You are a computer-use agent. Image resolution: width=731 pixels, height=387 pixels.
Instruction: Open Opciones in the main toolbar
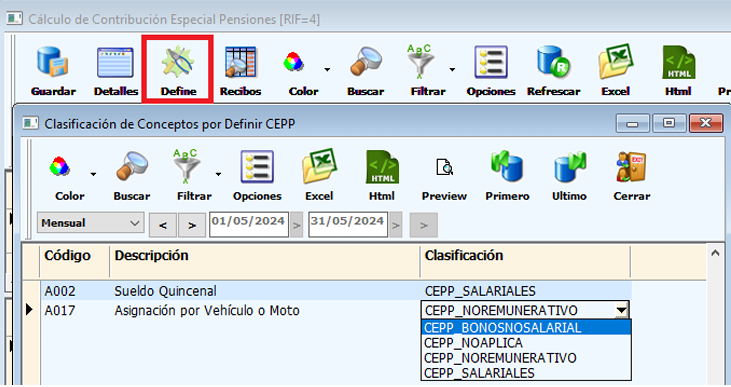coord(491,71)
